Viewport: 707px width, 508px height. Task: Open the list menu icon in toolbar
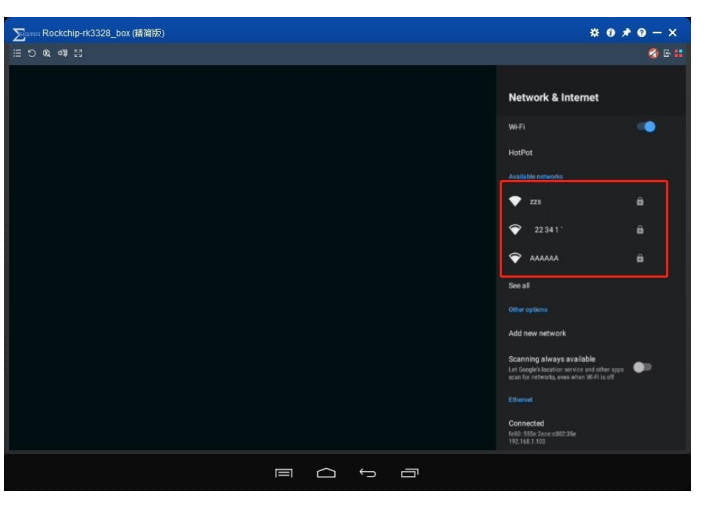tap(17, 54)
